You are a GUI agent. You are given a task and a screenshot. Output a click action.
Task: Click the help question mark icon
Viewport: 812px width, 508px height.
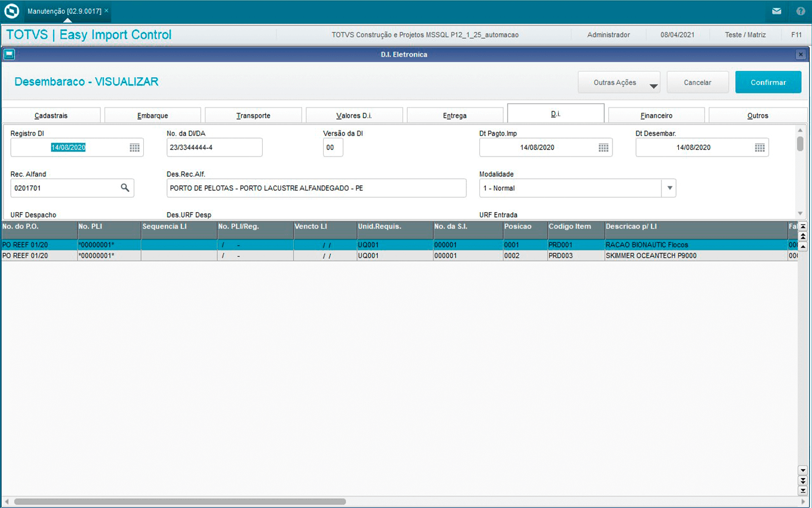(801, 11)
